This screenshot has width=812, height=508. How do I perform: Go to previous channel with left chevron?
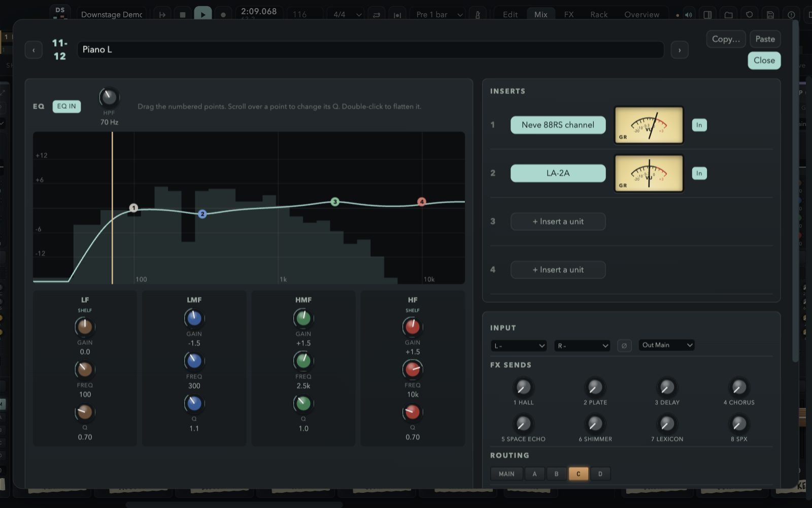tap(33, 50)
